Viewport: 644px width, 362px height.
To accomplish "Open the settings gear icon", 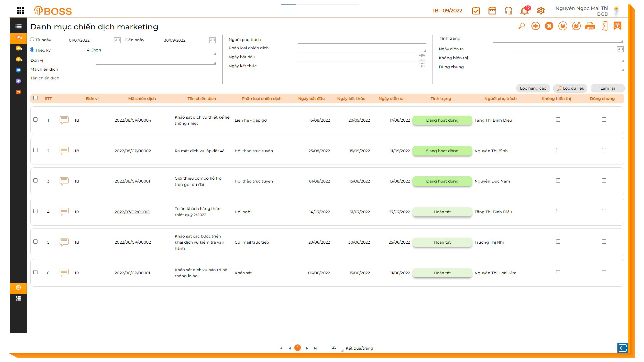I will click(x=541, y=11).
